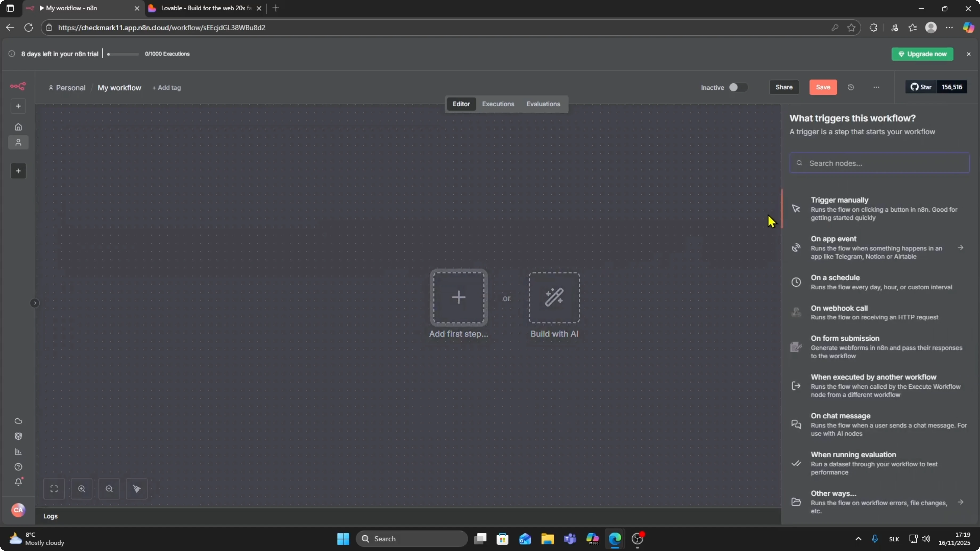The width and height of the screenshot is (980, 551).
Task: Open the Copilot icon in browser toolbar
Action: [968, 27]
